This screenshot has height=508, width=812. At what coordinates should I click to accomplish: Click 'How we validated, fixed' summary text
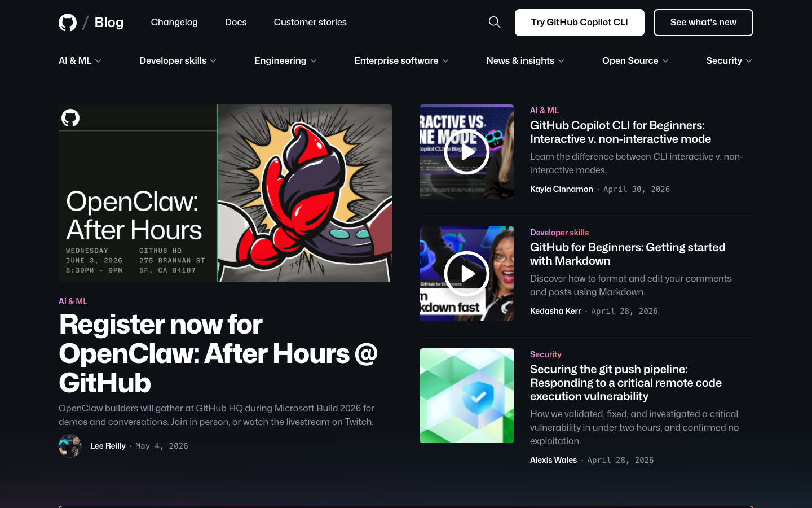point(634,427)
